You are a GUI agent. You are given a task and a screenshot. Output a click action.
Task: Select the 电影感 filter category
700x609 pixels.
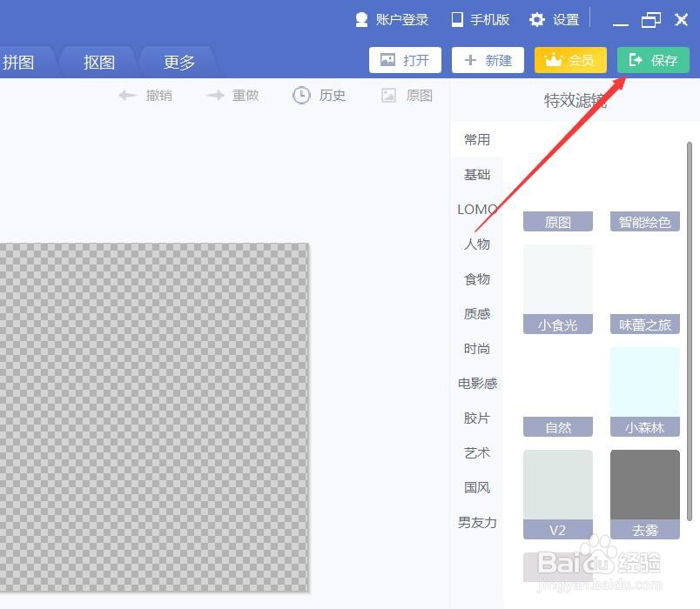pos(477,383)
